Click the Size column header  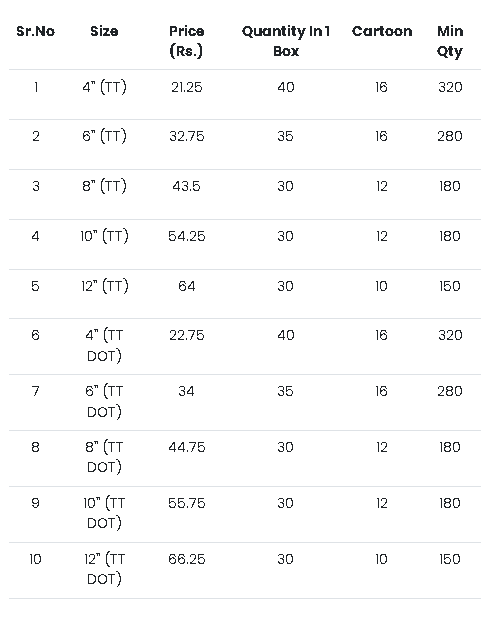click(x=104, y=31)
